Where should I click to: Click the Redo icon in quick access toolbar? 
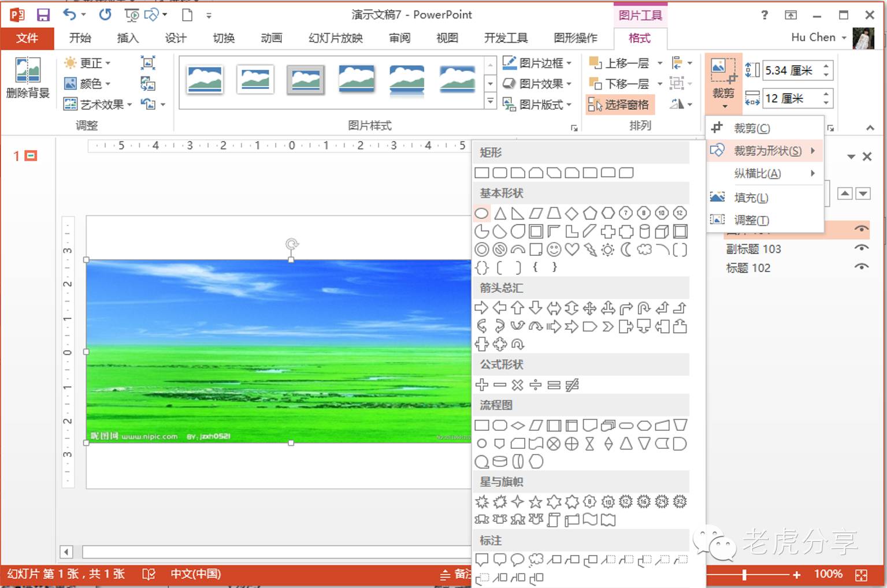pos(105,14)
